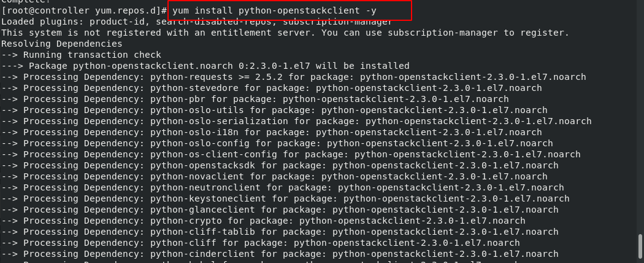Click the python-oslo-i18n dependency line
This screenshot has height=263, width=644.
(x=272, y=132)
